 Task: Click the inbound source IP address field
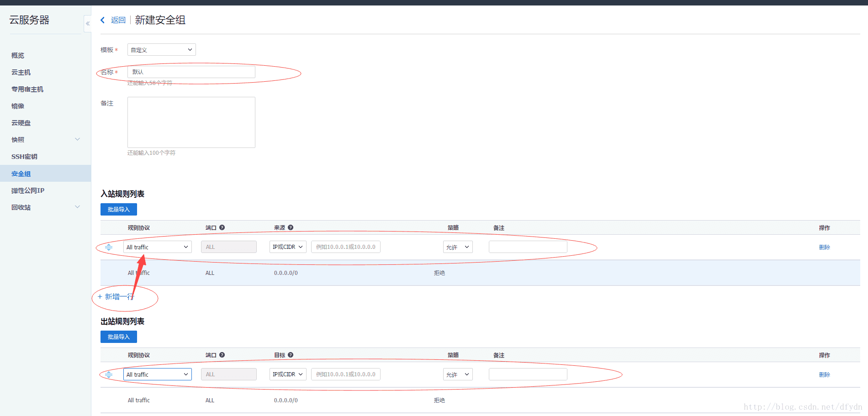346,247
